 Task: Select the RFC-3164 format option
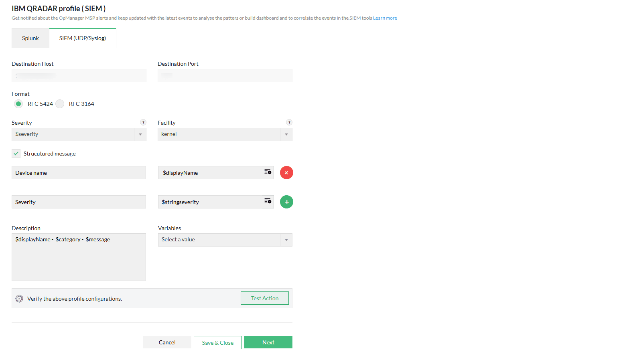point(59,103)
